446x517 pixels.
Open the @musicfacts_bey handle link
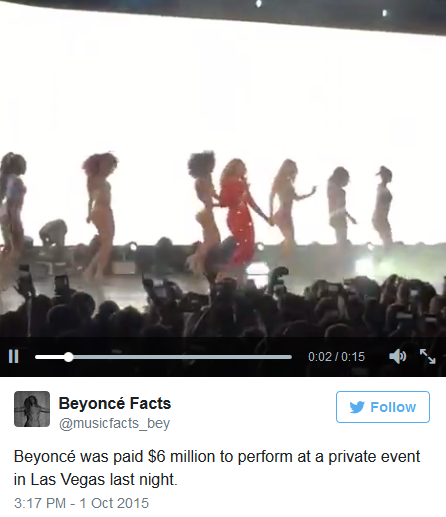coord(114,423)
